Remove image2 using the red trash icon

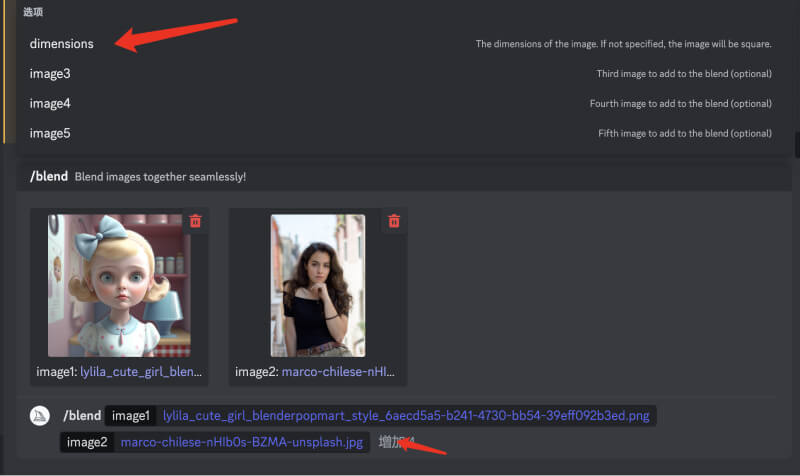tap(394, 221)
